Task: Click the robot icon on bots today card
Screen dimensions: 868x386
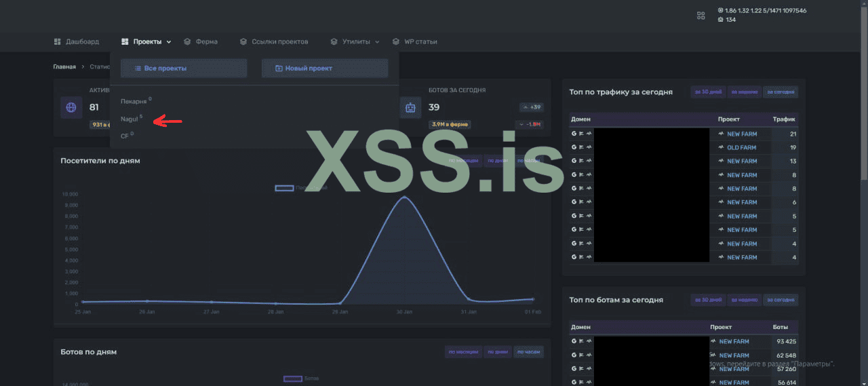Action: click(410, 107)
